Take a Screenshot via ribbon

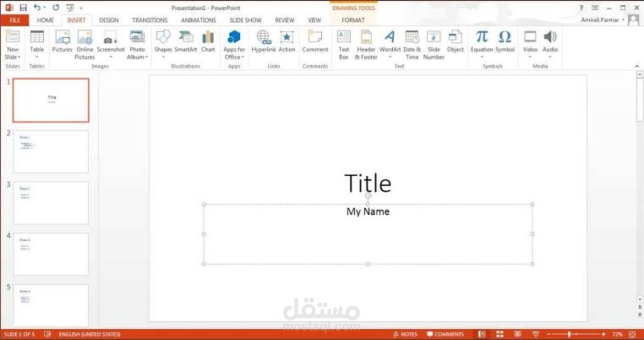(x=111, y=44)
